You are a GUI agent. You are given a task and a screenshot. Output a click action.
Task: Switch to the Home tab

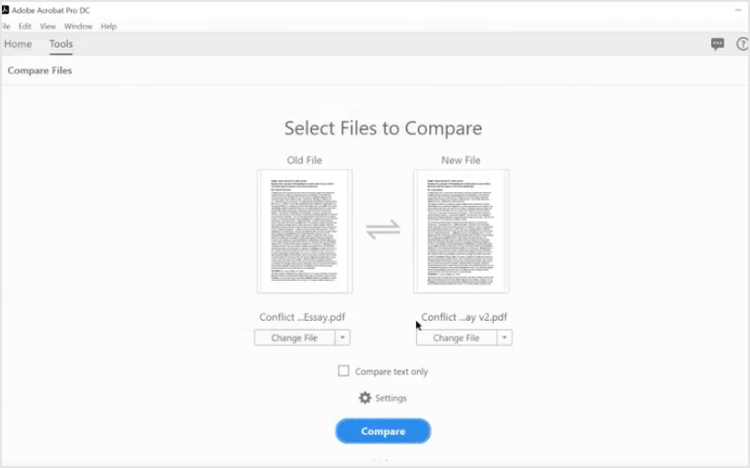pyautogui.click(x=18, y=44)
